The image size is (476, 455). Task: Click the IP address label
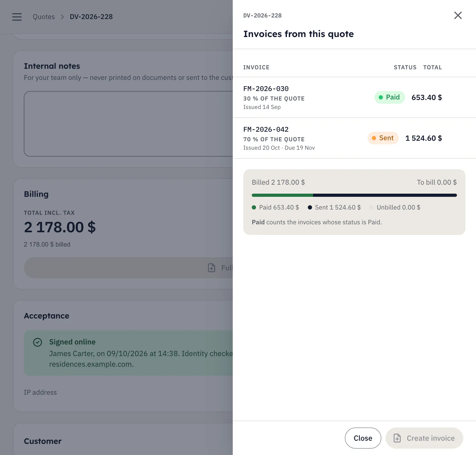click(40, 392)
